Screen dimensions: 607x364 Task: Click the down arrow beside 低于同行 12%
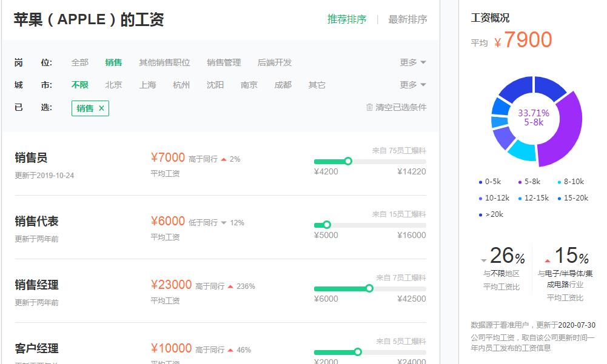[x=225, y=223]
